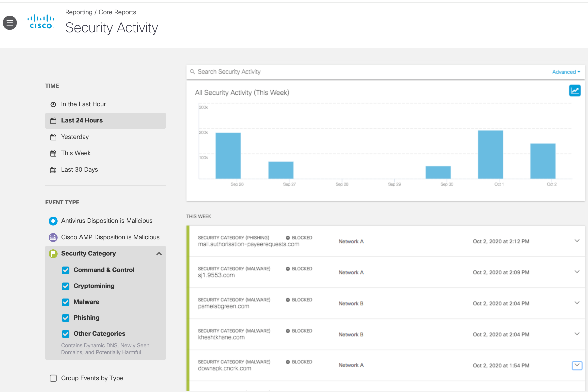Open the hamburger navigation menu
This screenshot has height=392, width=588.
(10, 23)
